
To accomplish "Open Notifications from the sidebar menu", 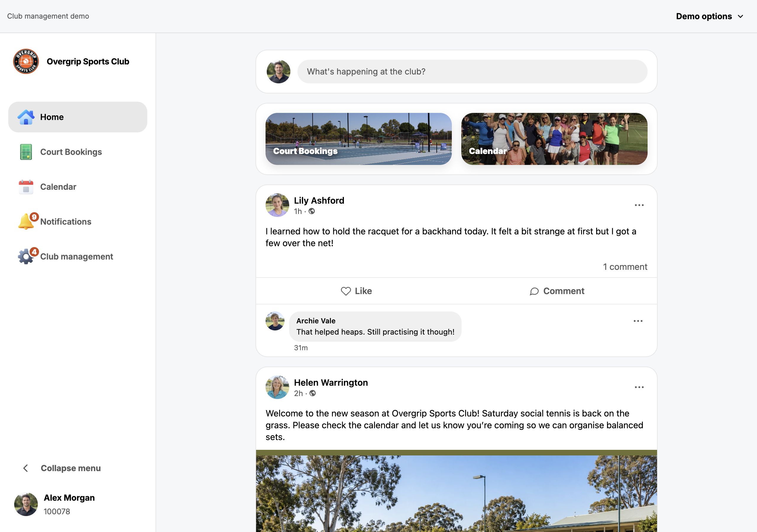I will coord(77,221).
